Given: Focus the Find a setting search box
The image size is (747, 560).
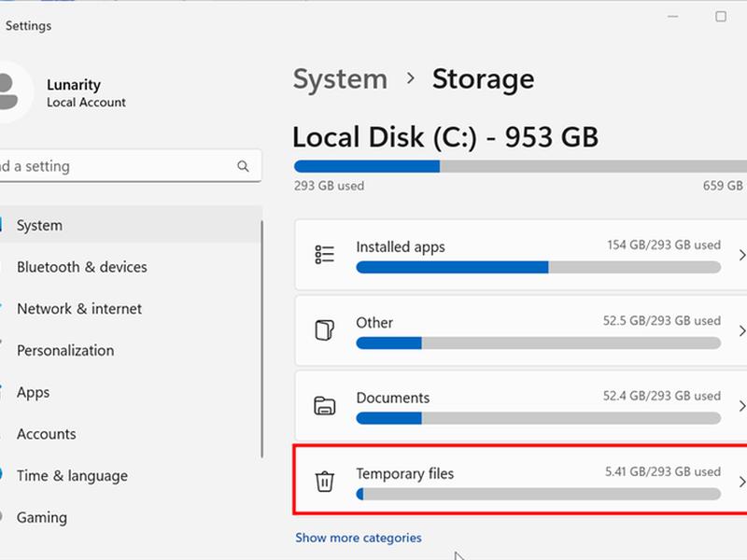Looking at the screenshot, I should click(130, 166).
